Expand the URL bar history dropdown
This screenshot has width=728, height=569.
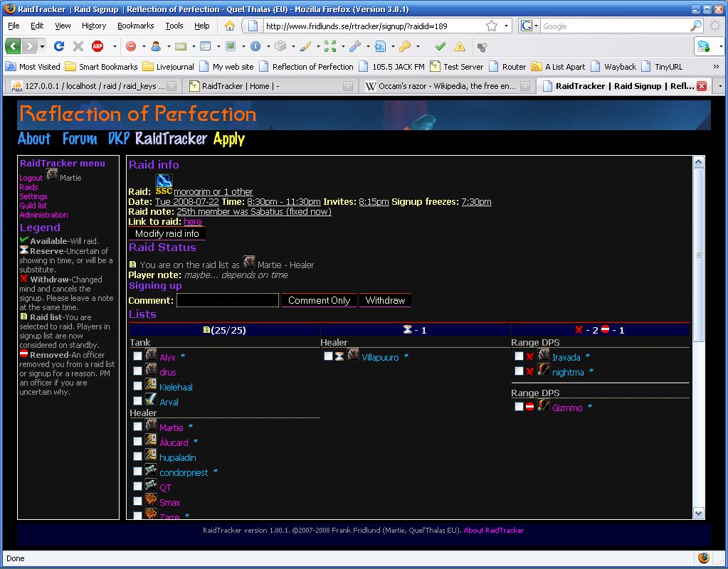click(507, 26)
